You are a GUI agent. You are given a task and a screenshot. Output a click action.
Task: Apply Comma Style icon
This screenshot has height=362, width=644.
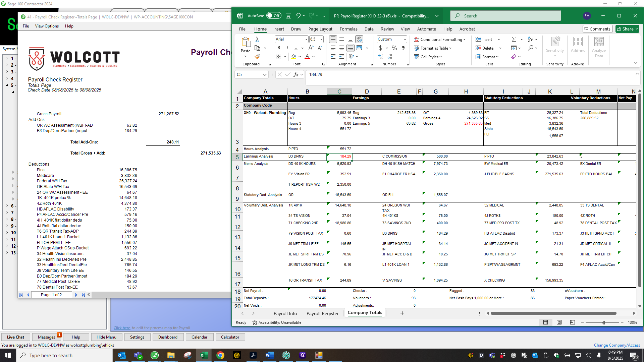coord(403,48)
